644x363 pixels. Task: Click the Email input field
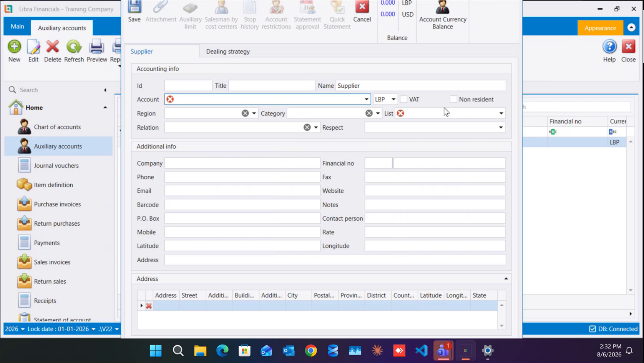pos(242,191)
